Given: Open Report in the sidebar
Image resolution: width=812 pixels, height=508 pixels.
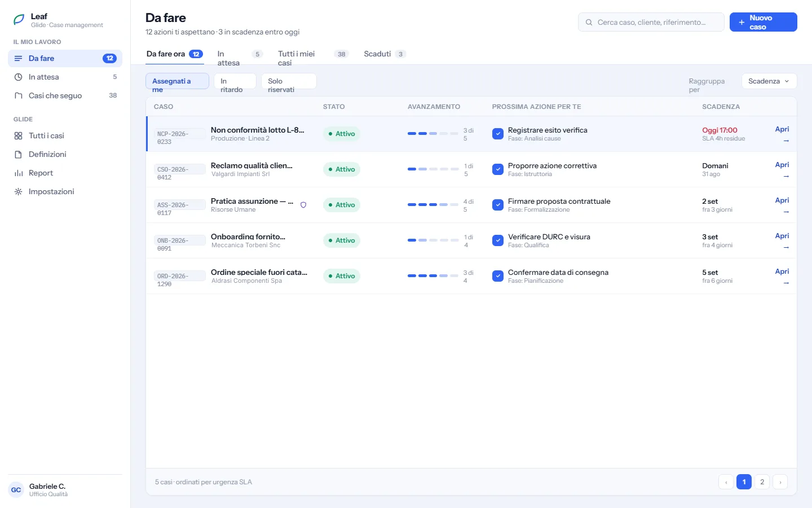Looking at the screenshot, I should pyautogui.click(x=65, y=173).
